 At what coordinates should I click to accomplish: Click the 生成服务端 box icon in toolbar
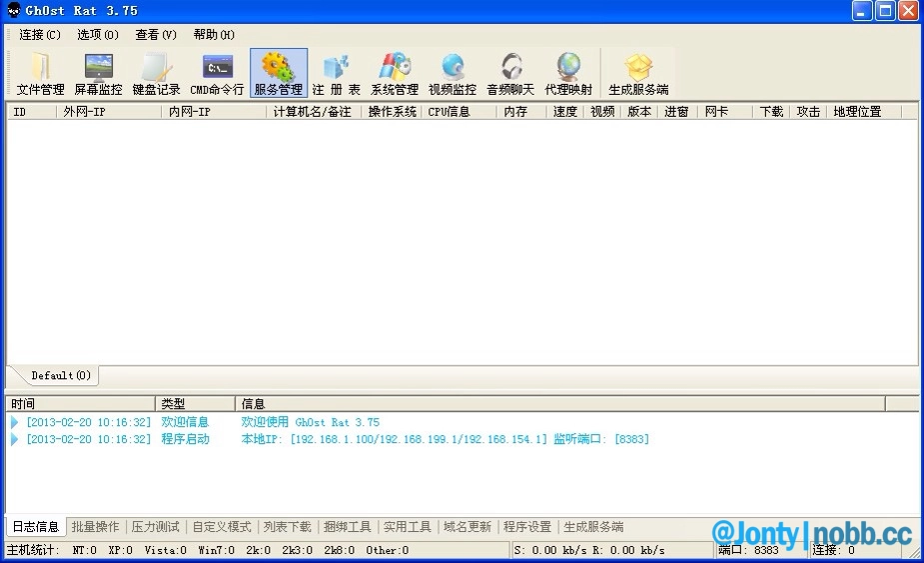click(x=638, y=74)
